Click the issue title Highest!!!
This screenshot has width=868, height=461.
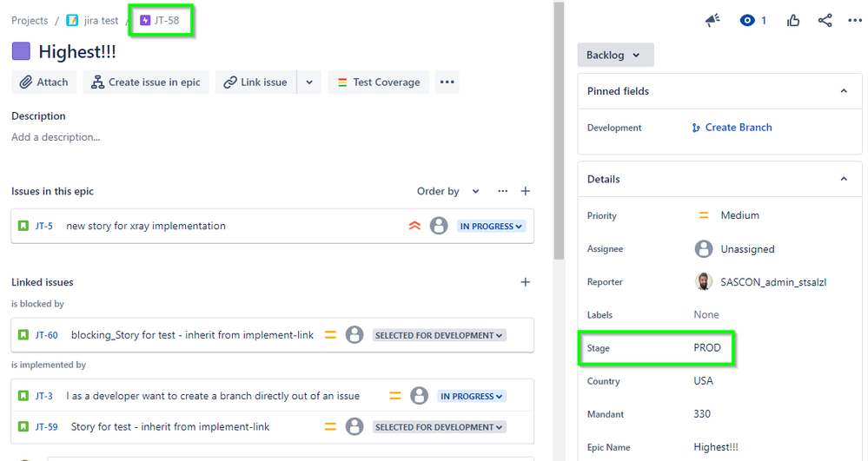click(77, 51)
